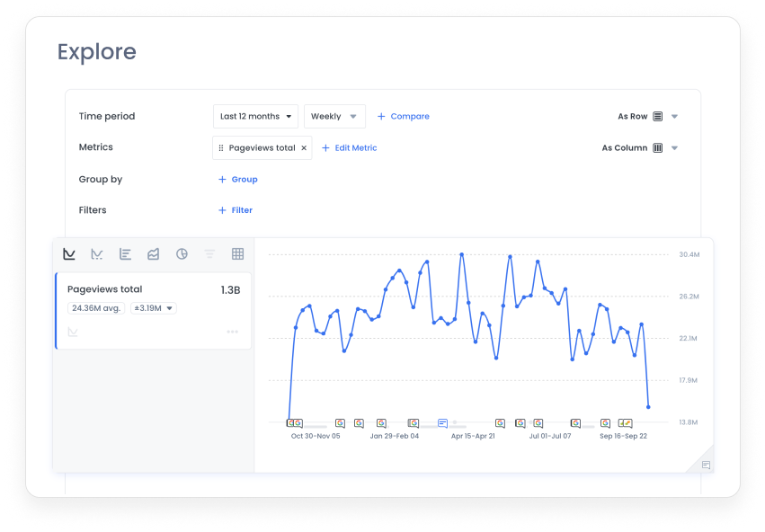
Task: Select the line chart visualization icon
Action: (69, 254)
